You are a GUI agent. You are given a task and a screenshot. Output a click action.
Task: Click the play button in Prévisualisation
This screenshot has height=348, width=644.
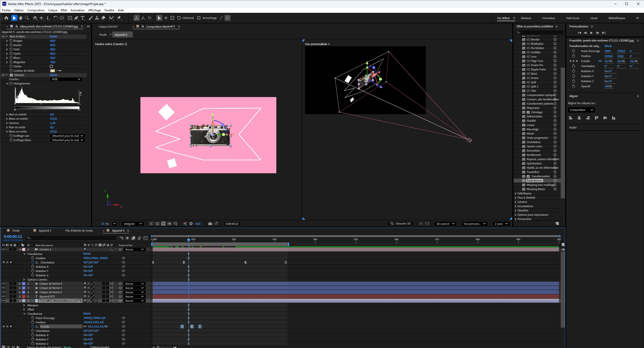click(x=591, y=33)
